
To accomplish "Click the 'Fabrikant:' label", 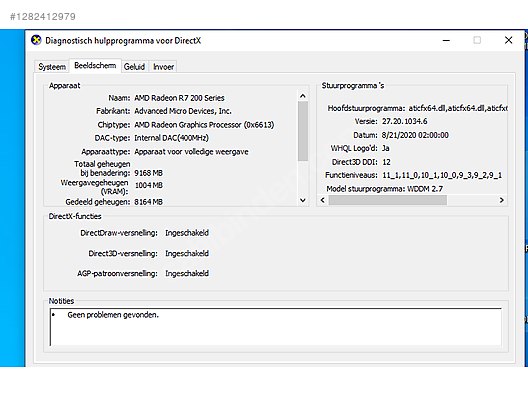I will click(113, 111).
